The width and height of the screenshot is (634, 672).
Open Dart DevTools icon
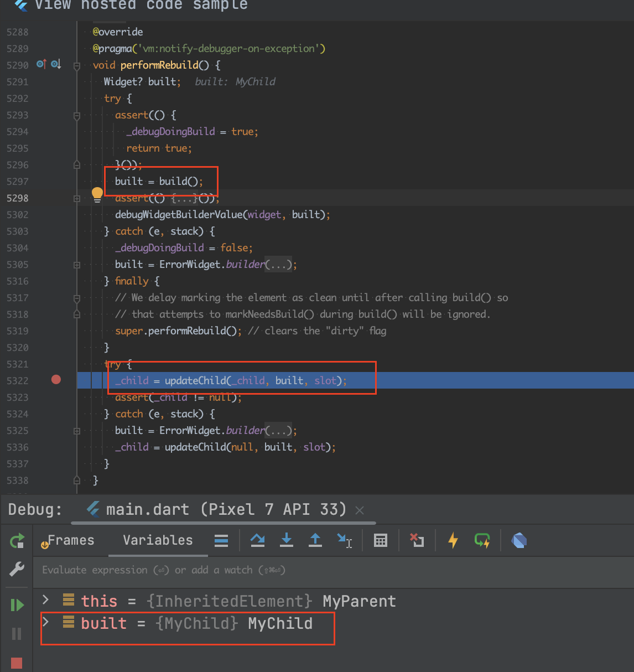point(519,540)
